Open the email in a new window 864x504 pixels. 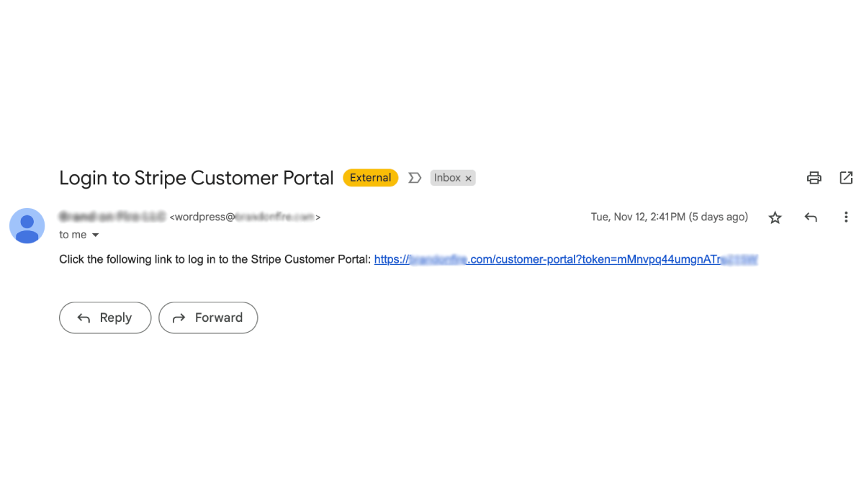click(846, 178)
